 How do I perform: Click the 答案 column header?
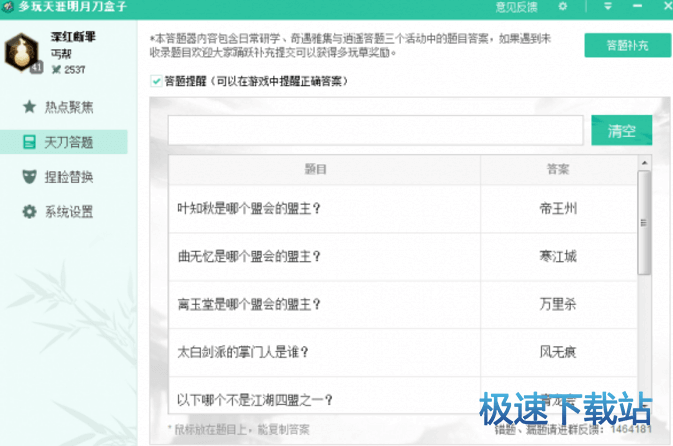(558, 169)
